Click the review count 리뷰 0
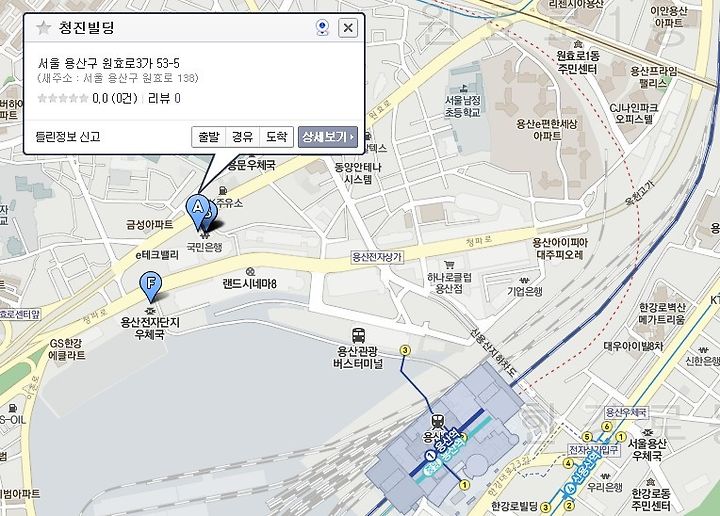 pos(164,98)
